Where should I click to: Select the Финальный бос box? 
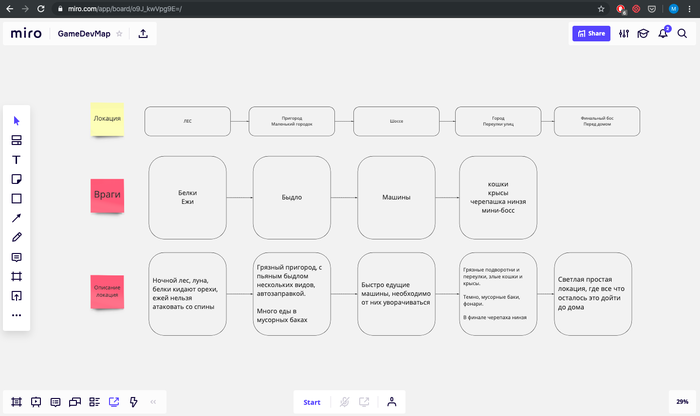[x=597, y=121]
